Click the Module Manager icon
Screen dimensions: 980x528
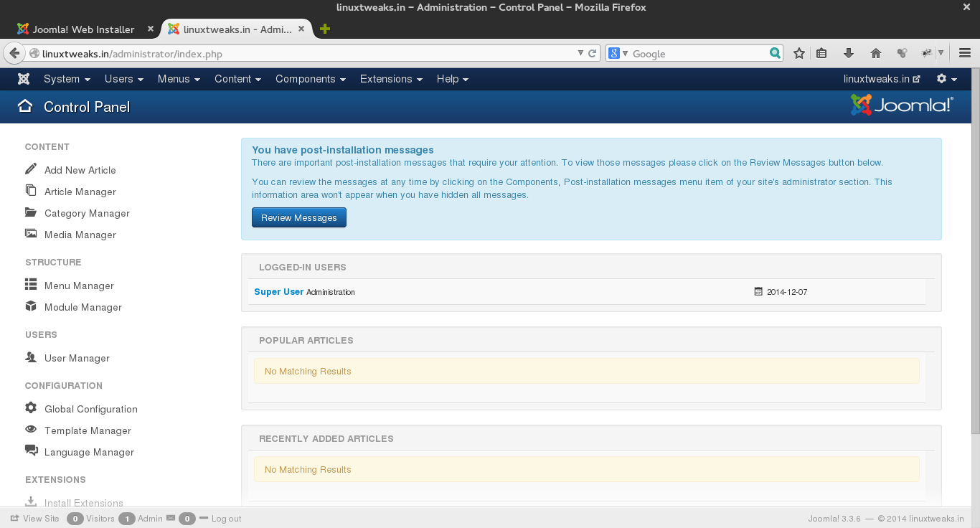(30, 306)
